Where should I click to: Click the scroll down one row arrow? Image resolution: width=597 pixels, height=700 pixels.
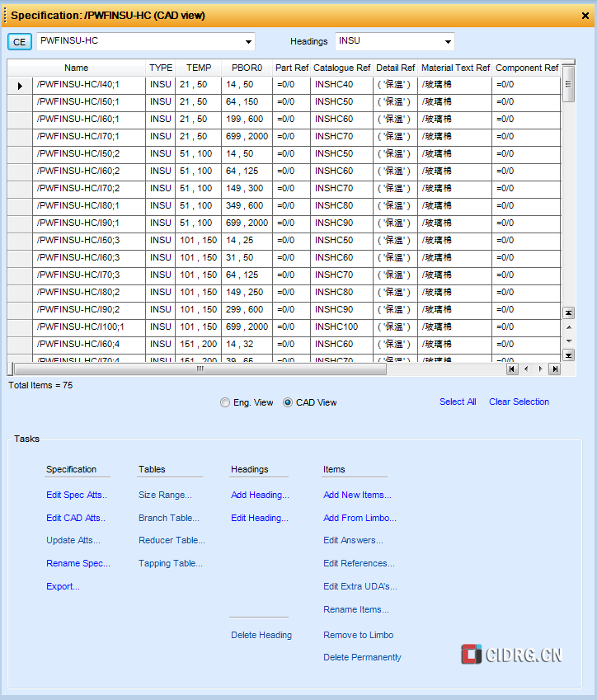568,341
